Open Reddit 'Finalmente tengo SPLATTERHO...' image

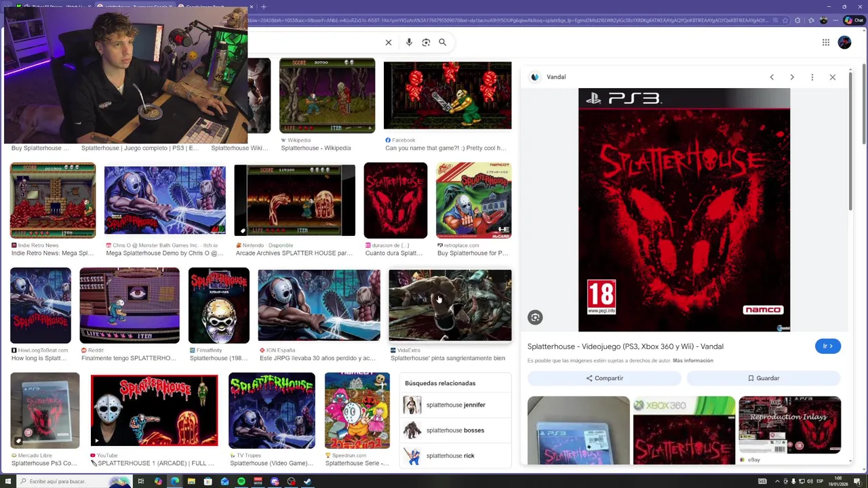[x=130, y=306]
